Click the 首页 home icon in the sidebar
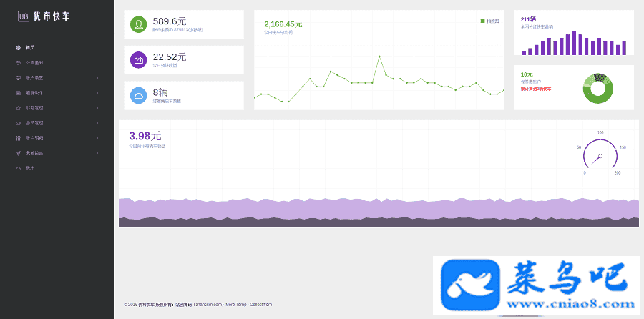Screen dimensions: 644x319 (18, 47)
